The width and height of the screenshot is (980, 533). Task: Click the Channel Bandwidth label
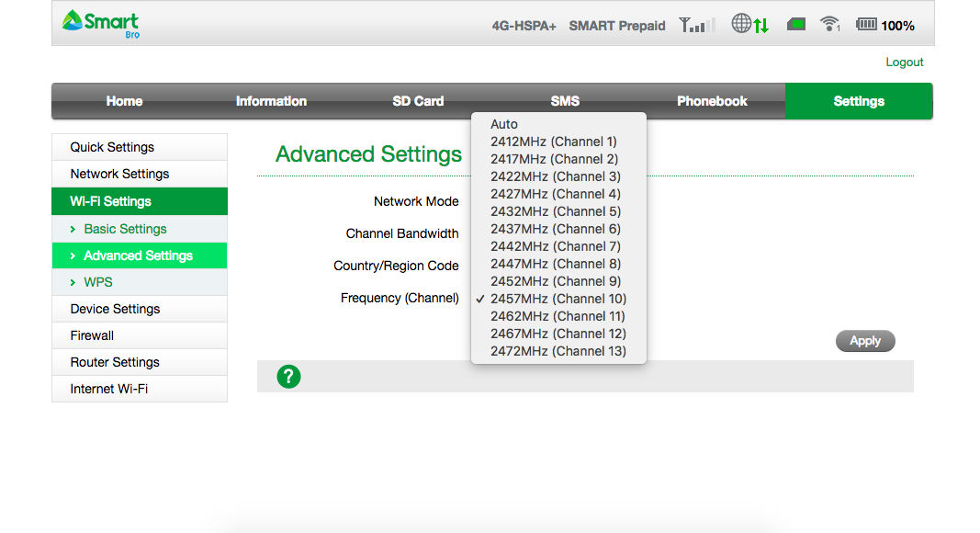pyautogui.click(x=402, y=233)
